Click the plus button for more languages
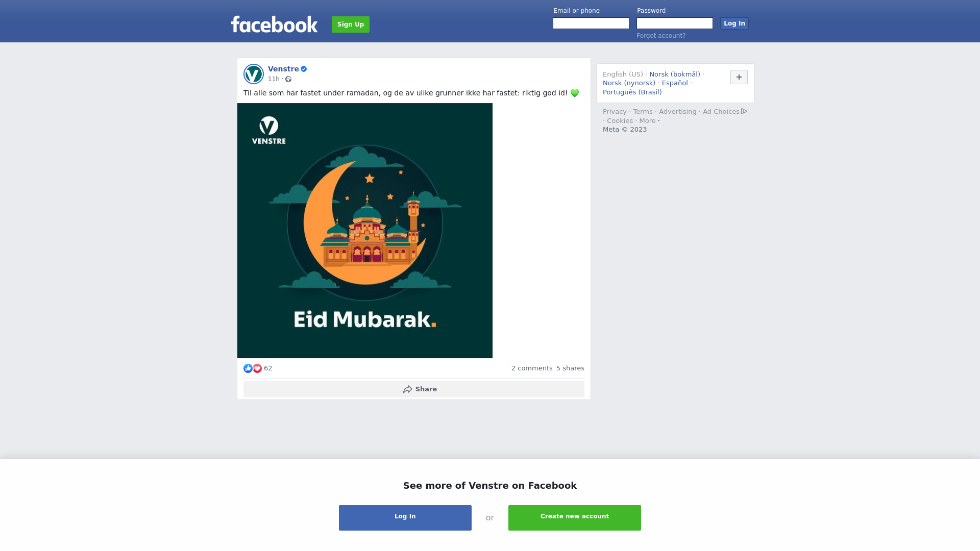980x551 pixels. (739, 77)
